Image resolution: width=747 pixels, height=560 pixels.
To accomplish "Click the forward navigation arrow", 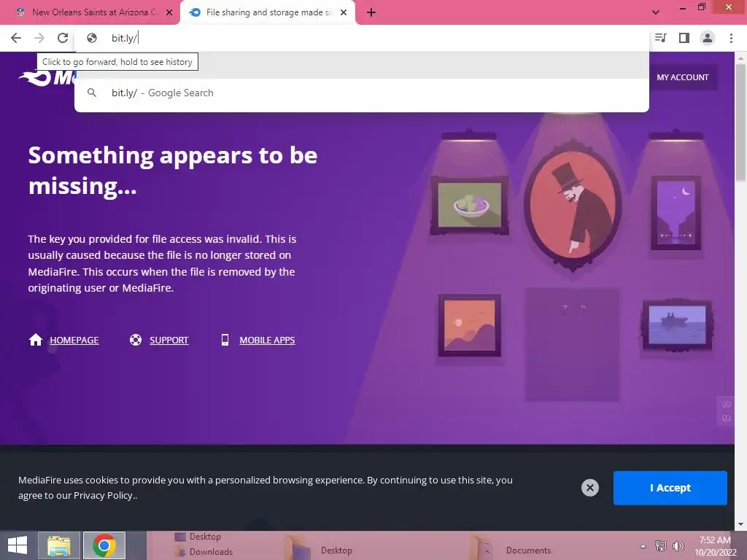I will tap(39, 38).
